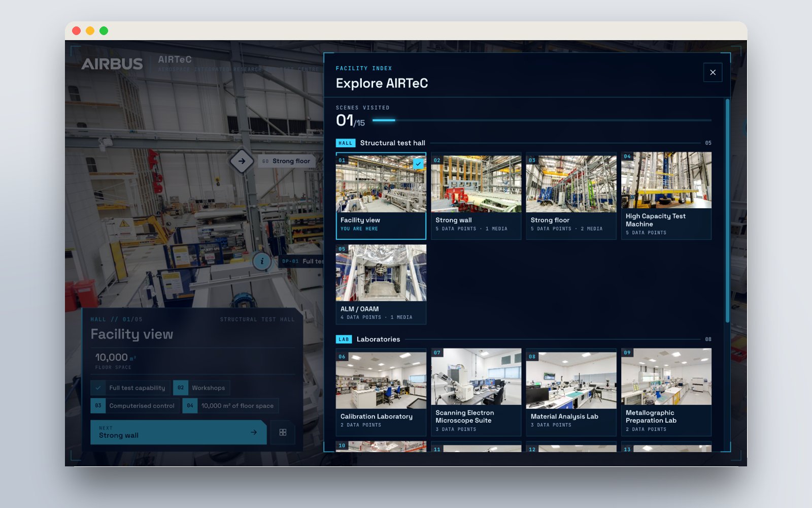Click the Laboratories heading
The height and width of the screenshot is (508, 812).
[x=378, y=339]
